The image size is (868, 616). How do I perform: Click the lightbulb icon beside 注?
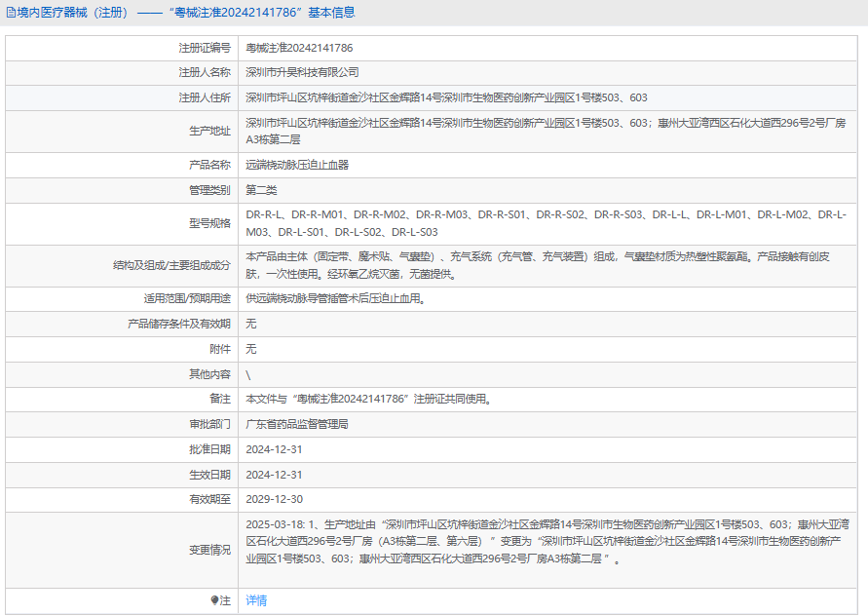214,600
